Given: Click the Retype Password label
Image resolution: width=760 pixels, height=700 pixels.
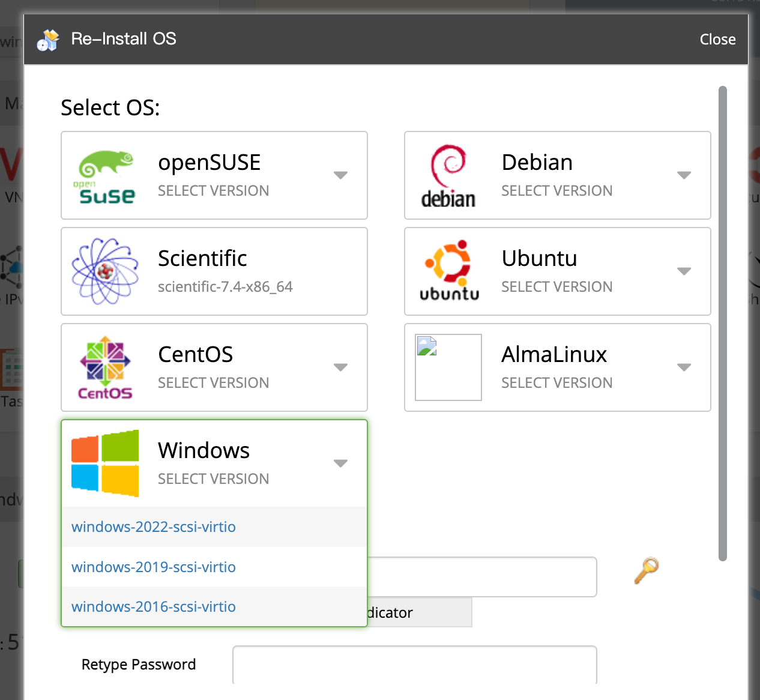Looking at the screenshot, I should (x=139, y=665).
